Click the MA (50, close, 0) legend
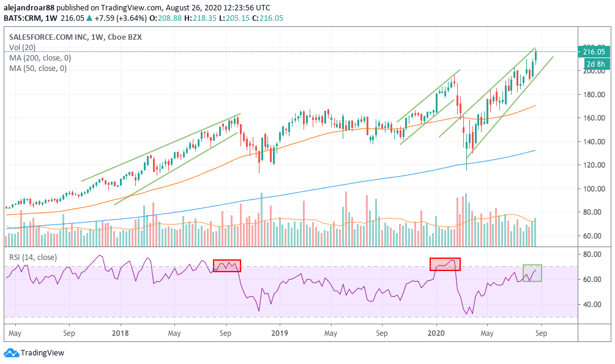Image resolution: width=615 pixels, height=364 pixels. click(38, 69)
